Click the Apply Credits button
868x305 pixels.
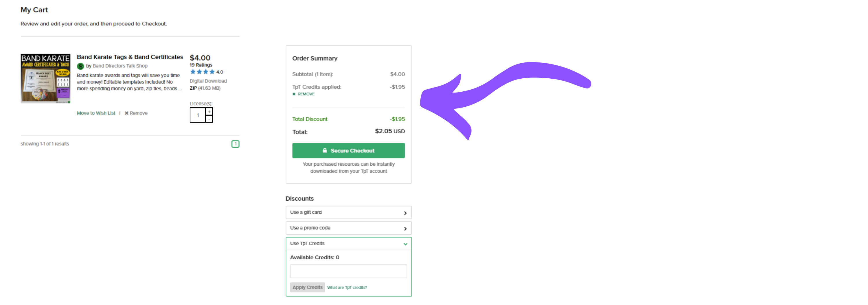coord(307,287)
